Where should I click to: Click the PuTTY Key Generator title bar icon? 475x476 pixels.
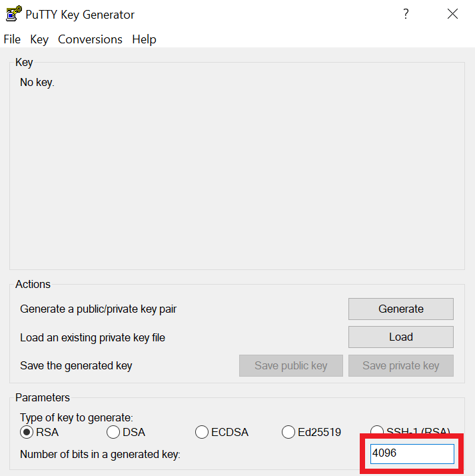(x=13, y=13)
